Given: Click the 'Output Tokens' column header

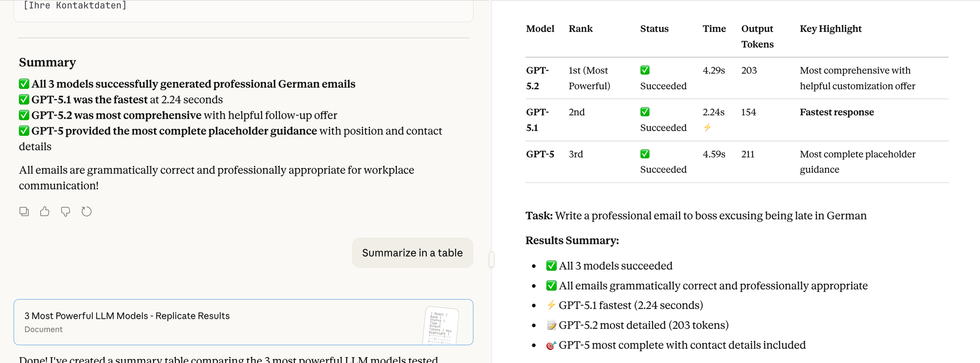Looking at the screenshot, I should [x=757, y=36].
